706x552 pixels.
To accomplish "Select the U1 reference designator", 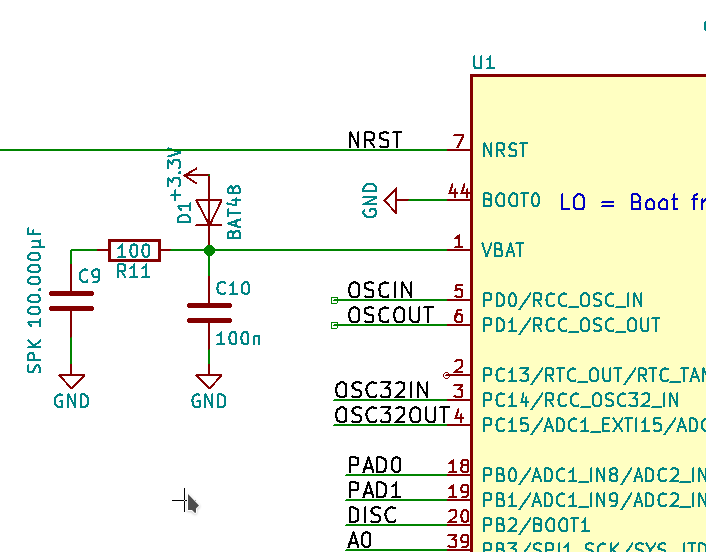I will tap(484, 62).
